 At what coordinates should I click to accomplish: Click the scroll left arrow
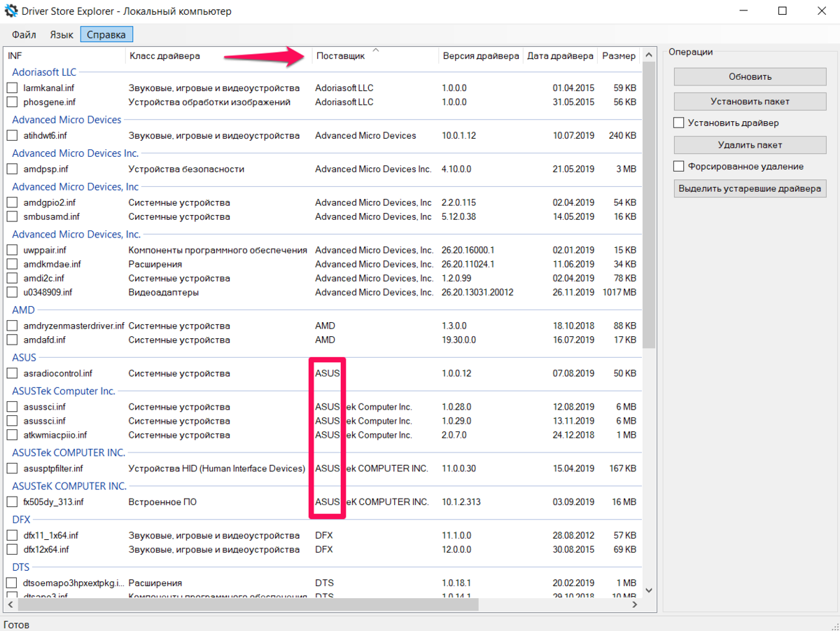pos(11,604)
